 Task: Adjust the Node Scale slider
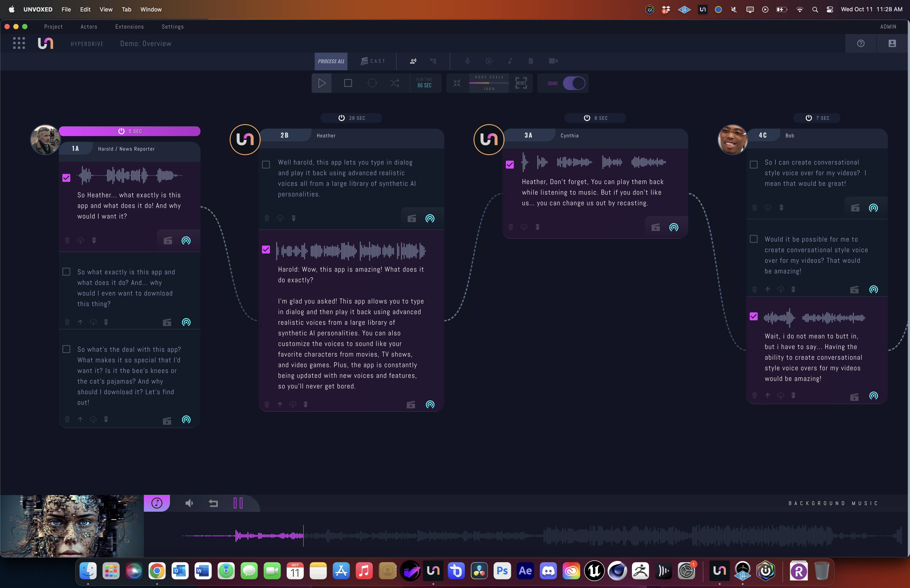tap(489, 83)
